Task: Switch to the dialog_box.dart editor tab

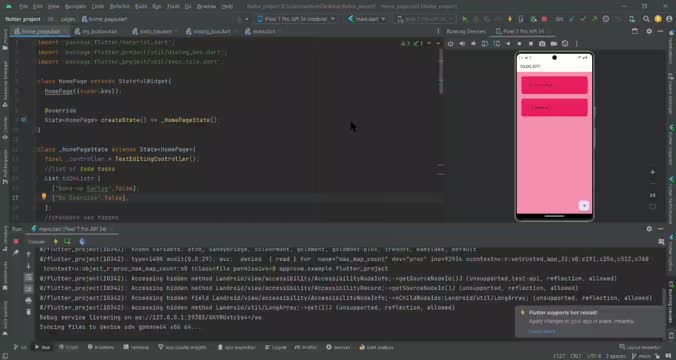Action: pyautogui.click(x=211, y=31)
